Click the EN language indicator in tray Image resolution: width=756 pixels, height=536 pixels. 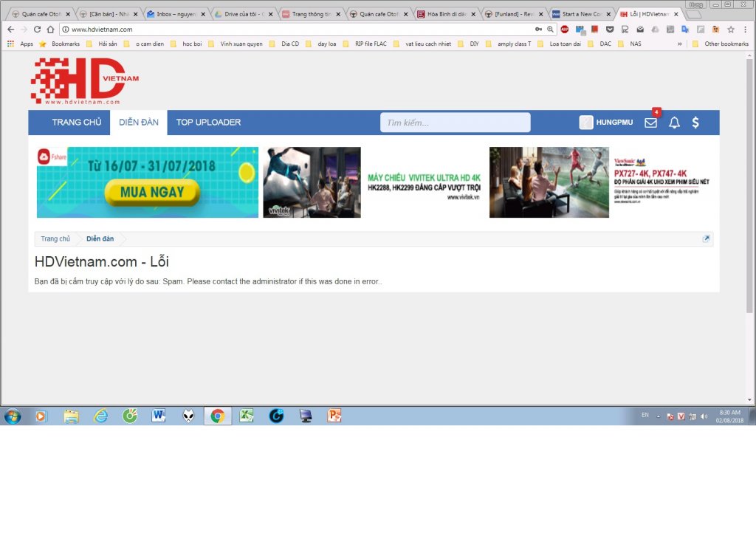(x=645, y=415)
